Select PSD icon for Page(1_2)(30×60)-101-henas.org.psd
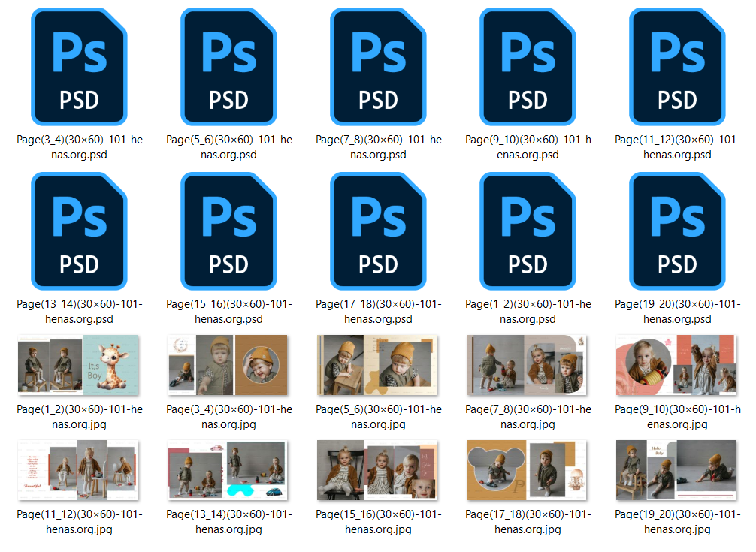 pyautogui.click(x=528, y=231)
